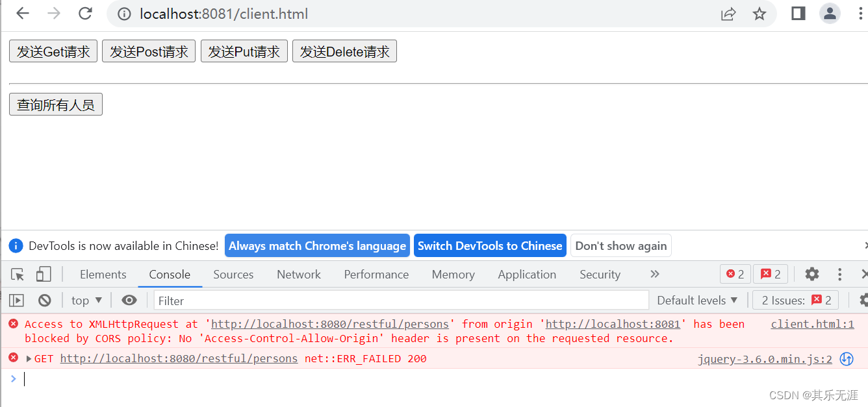Screen dimensions: 868x407
Task: Switch to the Elements tab
Action: click(103, 275)
